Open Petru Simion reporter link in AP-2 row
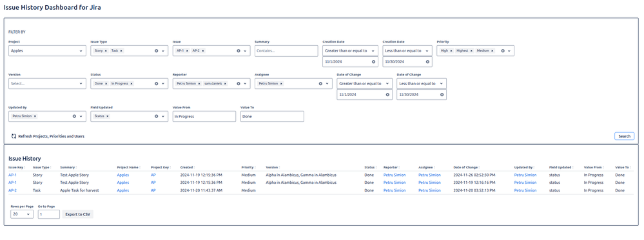This screenshot has width=644, height=240. coord(395,190)
